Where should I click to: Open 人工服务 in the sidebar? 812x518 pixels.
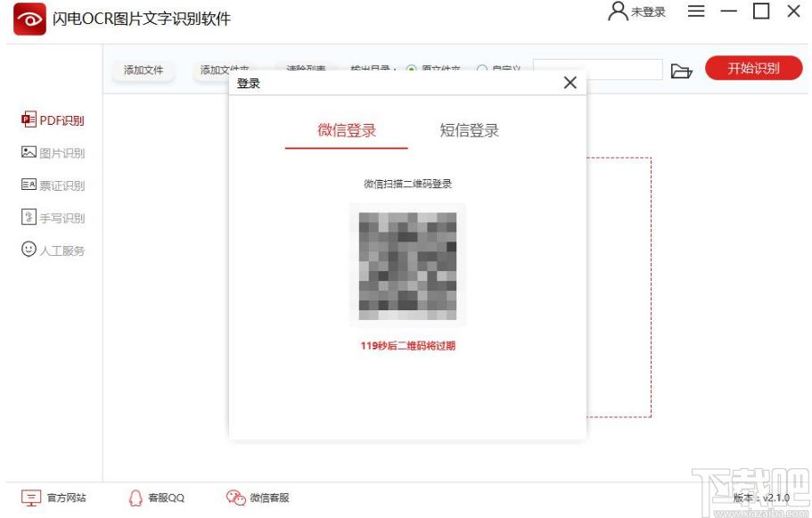pyautogui.click(x=53, y=251)
